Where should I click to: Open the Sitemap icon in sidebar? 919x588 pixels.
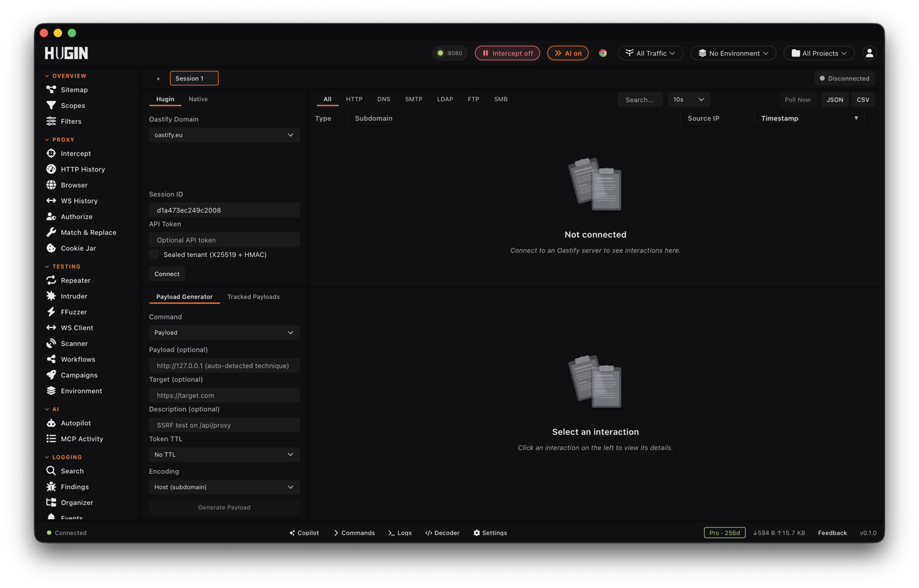(51, 90)
